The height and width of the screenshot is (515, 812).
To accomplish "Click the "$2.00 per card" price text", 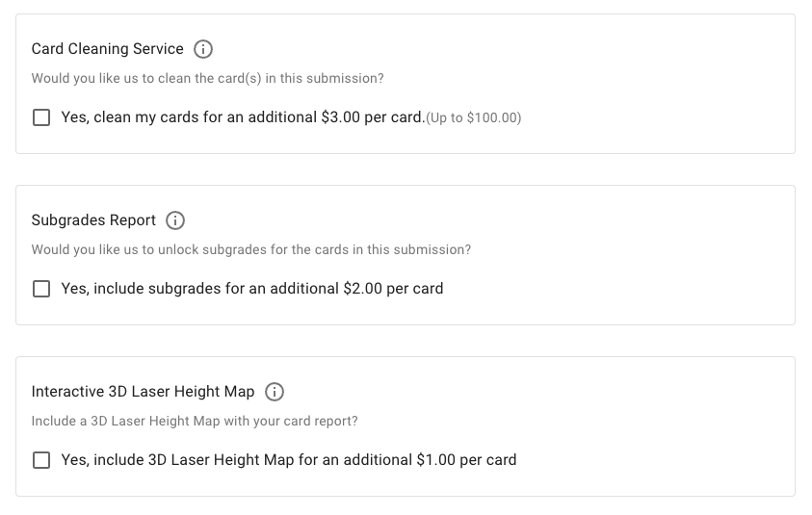I will [x=393, y=289].
